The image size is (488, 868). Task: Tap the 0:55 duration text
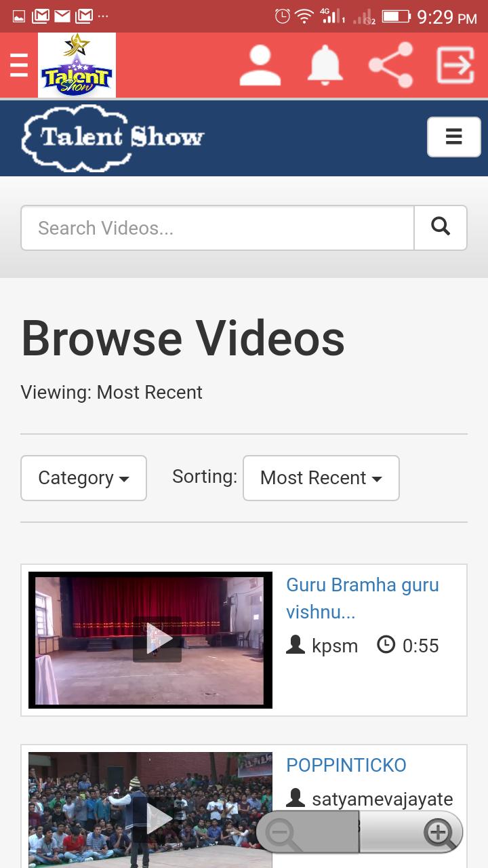[x=421, y=646]
